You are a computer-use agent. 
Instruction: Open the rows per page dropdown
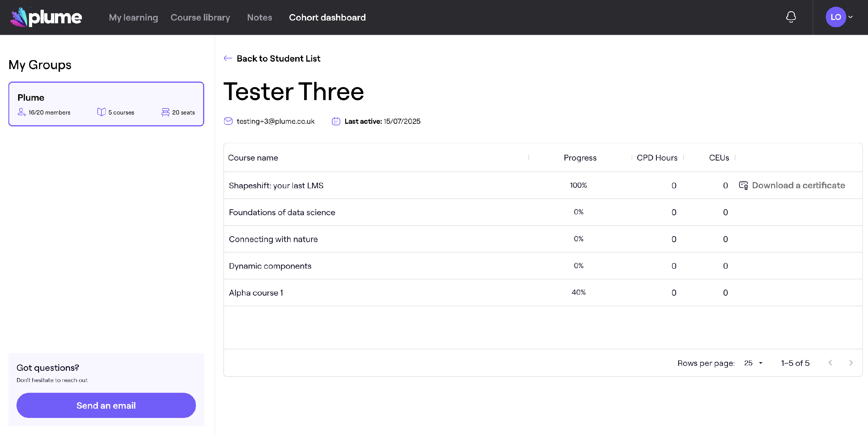coord(753,363)
